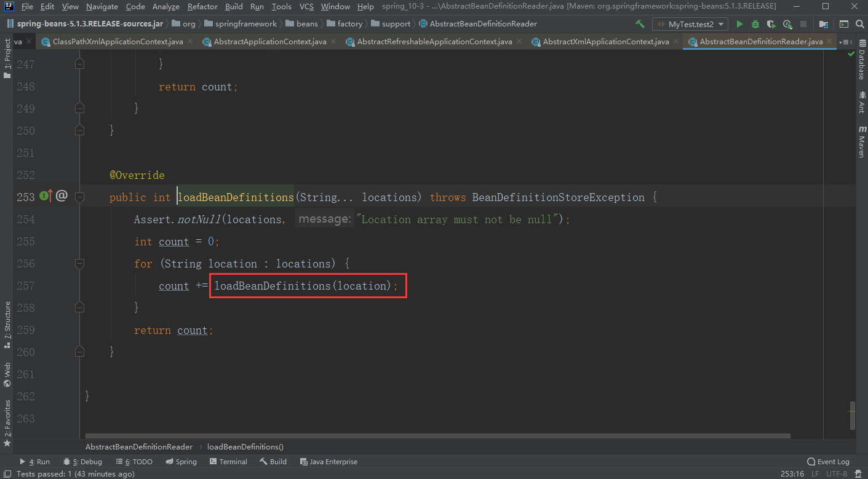The image size is (868, 479).
Task: Click the implements-method gutter icon on line 253
Action: pos(46,196)
